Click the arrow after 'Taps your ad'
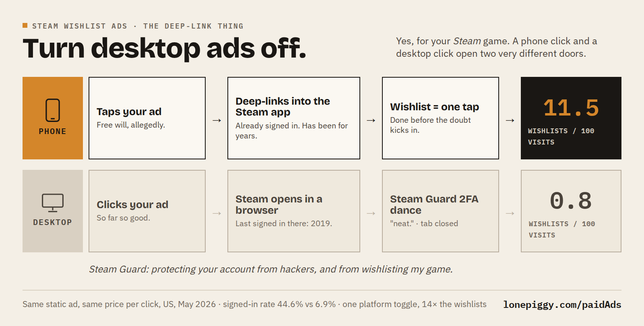The height and width of the screenshot is (326, 644). 217,120
